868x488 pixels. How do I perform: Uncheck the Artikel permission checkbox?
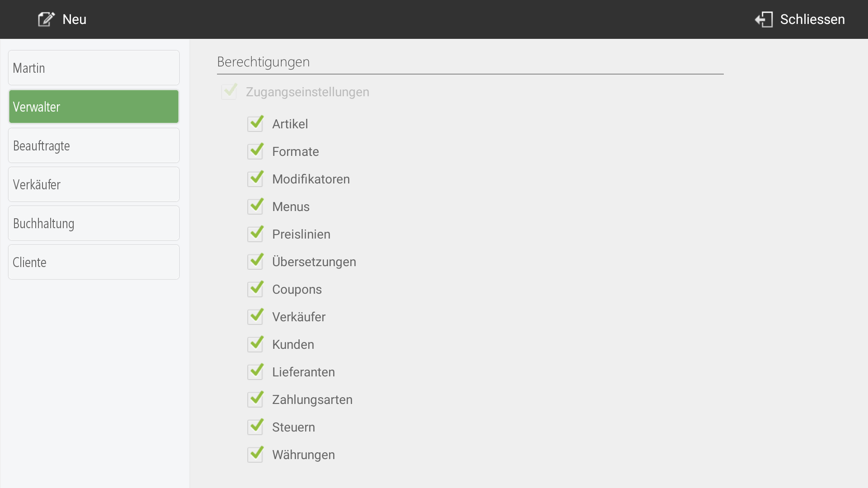[255, 124]
